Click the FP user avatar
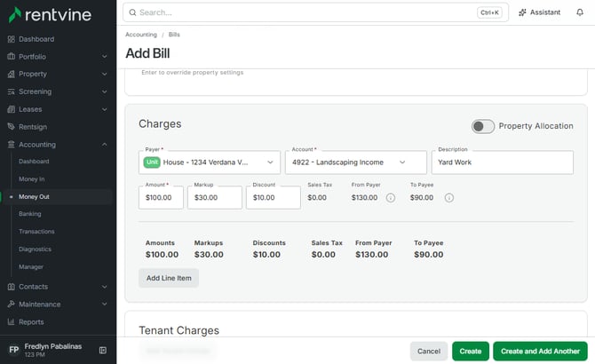 pos(14,350)
